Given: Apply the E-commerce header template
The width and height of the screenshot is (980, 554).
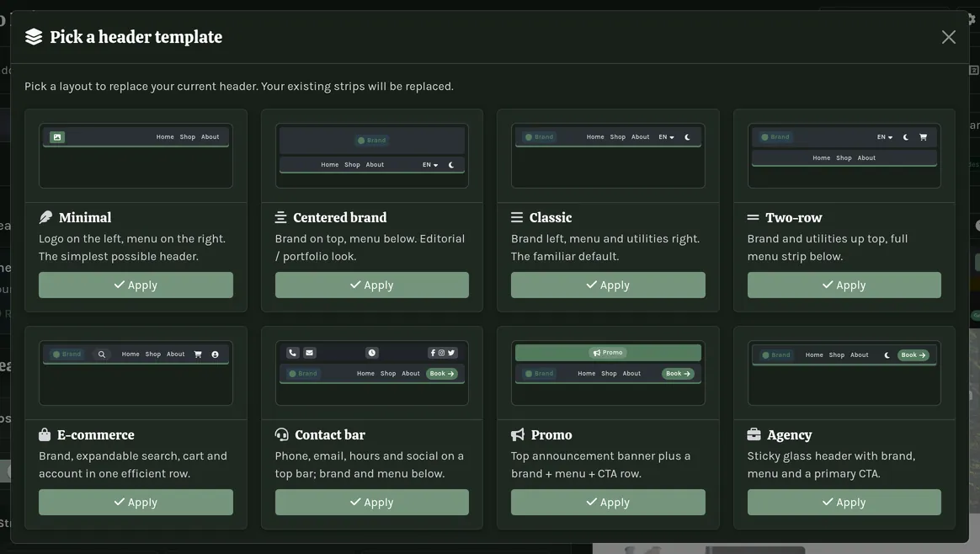Looking at the screenshot, I should click(x=136, y=502).
